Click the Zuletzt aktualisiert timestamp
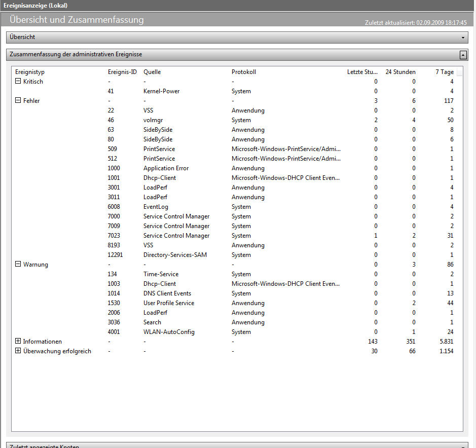Viewport: 476px width, 448px height. (x=416, y=23)
